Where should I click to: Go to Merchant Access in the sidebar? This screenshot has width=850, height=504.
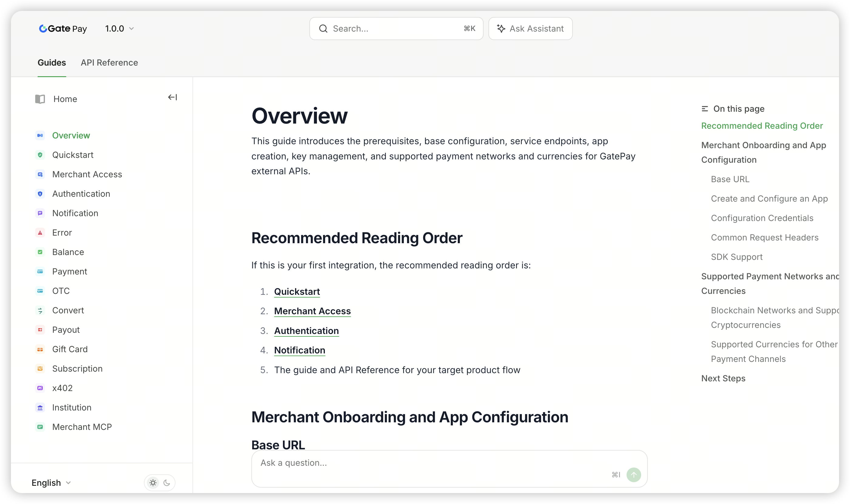[87, 174]
